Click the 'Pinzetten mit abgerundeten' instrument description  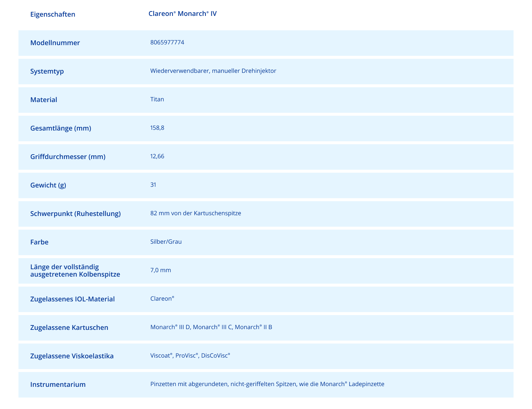(x=267, y=384)
